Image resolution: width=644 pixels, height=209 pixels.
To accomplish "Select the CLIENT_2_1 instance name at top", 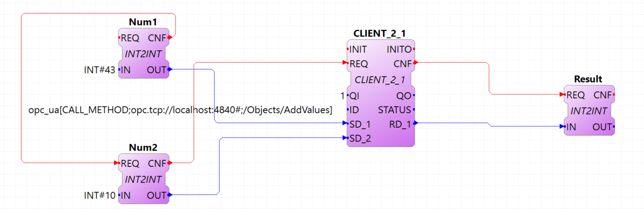I will [x=380, y=33].
